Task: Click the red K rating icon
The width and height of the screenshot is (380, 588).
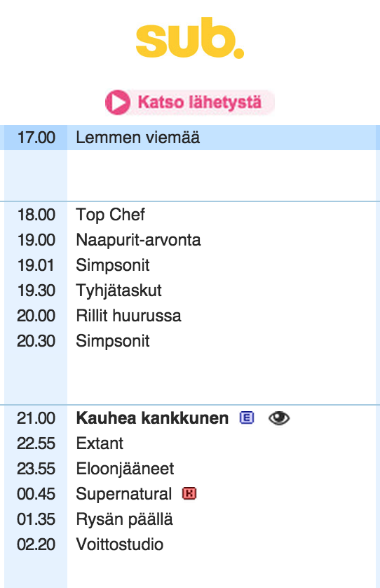Action: click(189, 493)
